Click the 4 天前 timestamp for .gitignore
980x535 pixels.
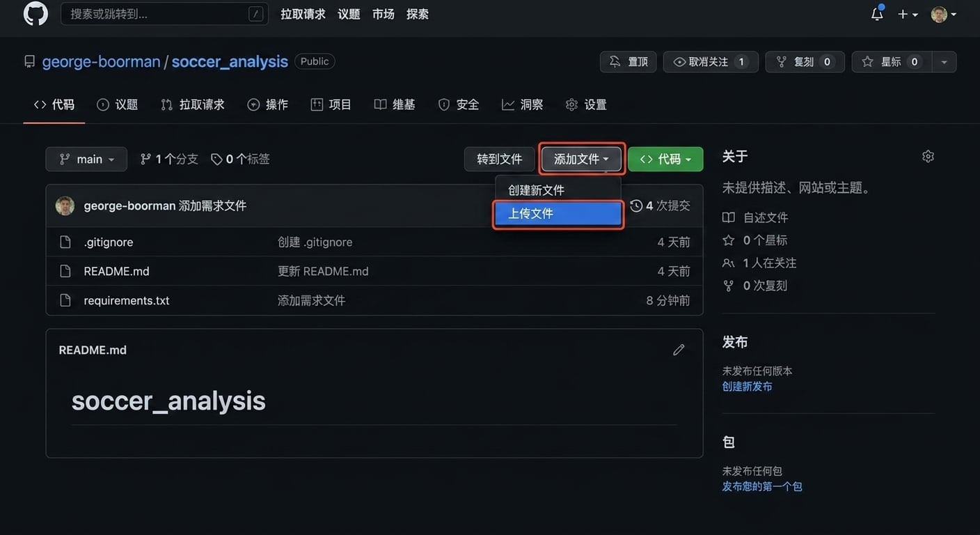coord(674,242)
